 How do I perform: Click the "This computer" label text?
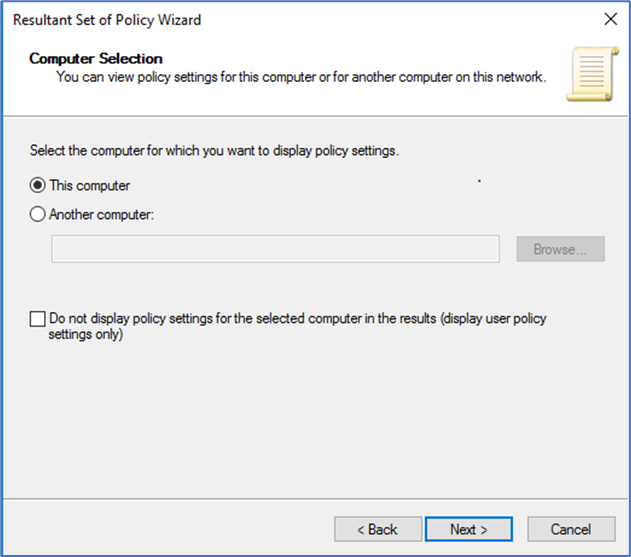click(x=90, y=185)
